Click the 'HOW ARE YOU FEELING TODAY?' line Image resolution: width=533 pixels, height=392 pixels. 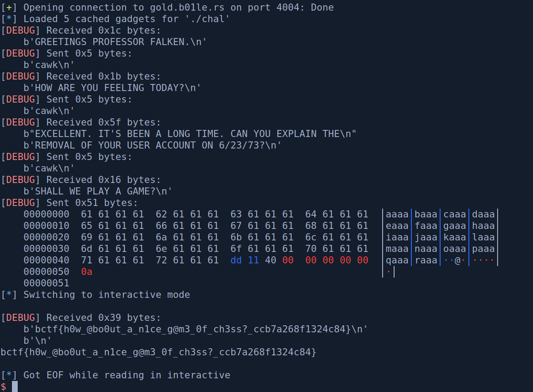[x=112, y=88]
